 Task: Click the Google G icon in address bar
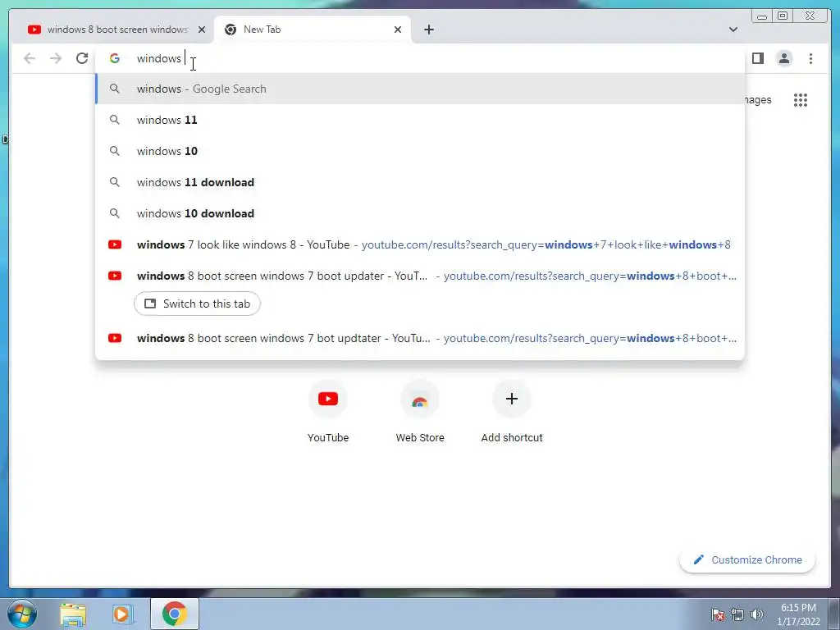(x=115, y=58)
